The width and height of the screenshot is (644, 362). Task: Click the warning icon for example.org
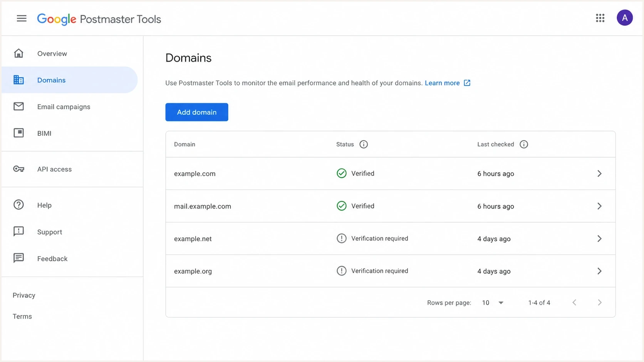tap(342, 271)
